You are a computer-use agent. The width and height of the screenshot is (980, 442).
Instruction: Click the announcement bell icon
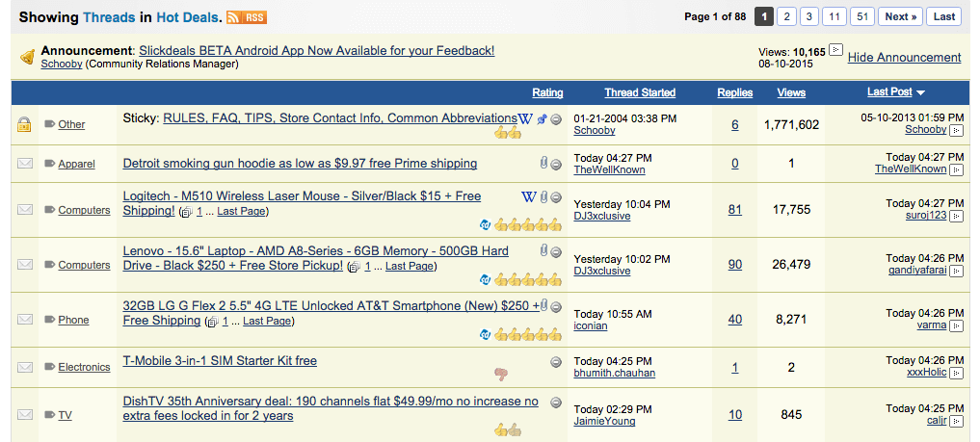tap(27, 57)
